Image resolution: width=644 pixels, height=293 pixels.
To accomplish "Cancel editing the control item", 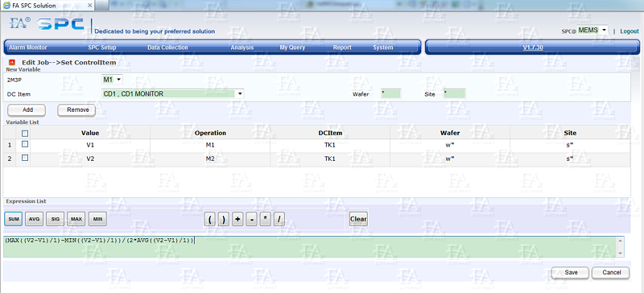I will tap(611, 273).
